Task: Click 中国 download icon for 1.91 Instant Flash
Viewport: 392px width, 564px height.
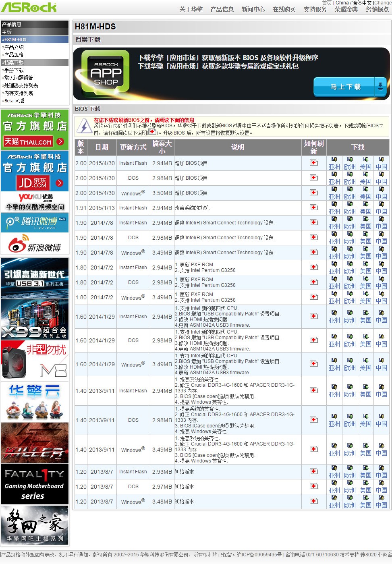Action: [x=381, y=204]
